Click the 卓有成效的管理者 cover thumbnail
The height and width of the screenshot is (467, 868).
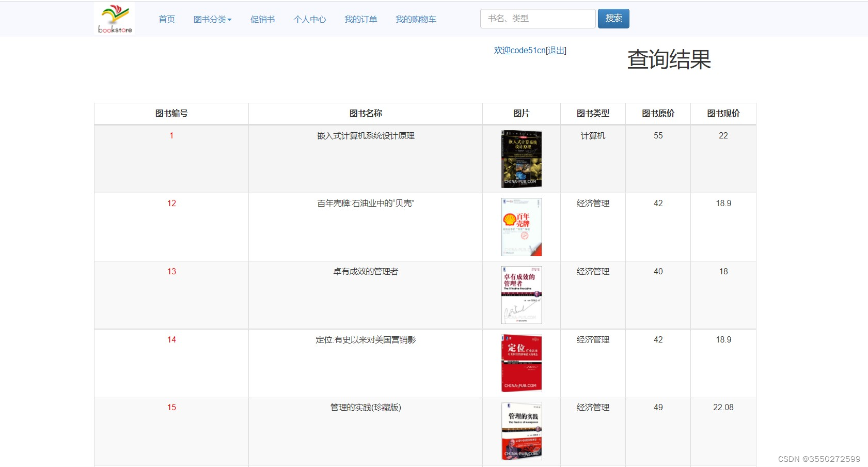pyautogui.click(x=521, y=294)
